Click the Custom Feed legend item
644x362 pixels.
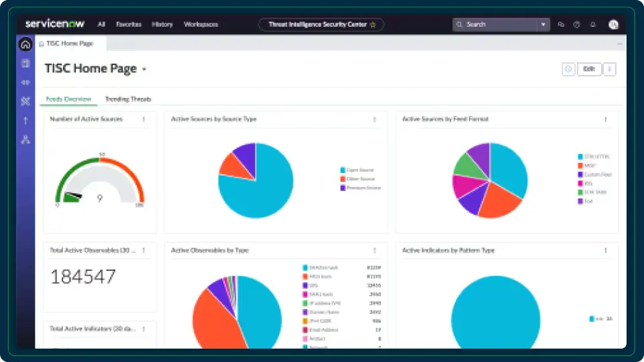[x=595, y=174]
